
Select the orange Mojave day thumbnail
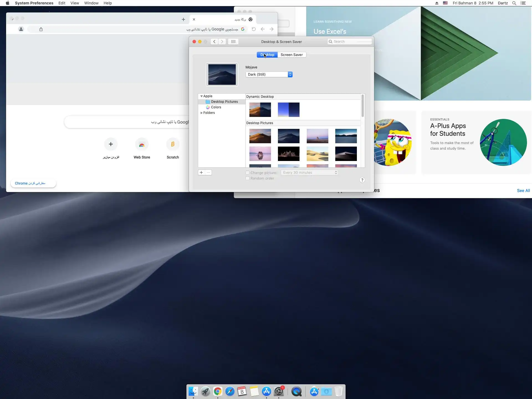[x=260, y=136]
